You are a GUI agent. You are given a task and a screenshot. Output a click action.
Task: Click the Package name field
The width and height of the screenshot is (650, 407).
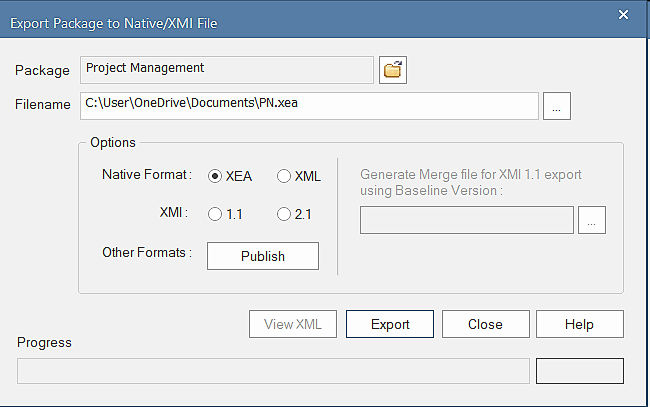(x=226, y=69)
